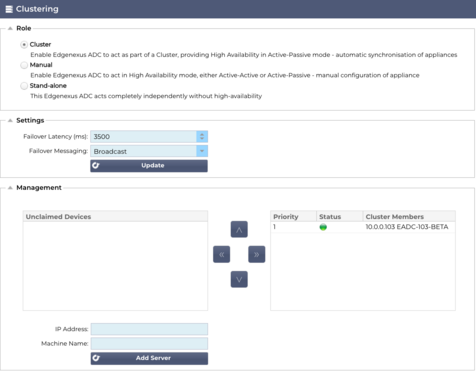Move device left to Unclaimed Devices
This screenshot has width=476, height=372.
[222, 254]
